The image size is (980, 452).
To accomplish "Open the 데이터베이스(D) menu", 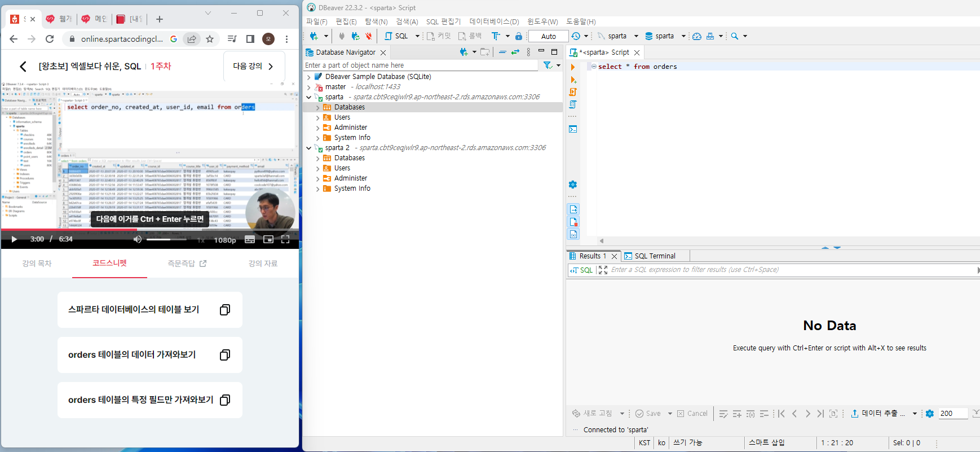I will pos(494,21).
